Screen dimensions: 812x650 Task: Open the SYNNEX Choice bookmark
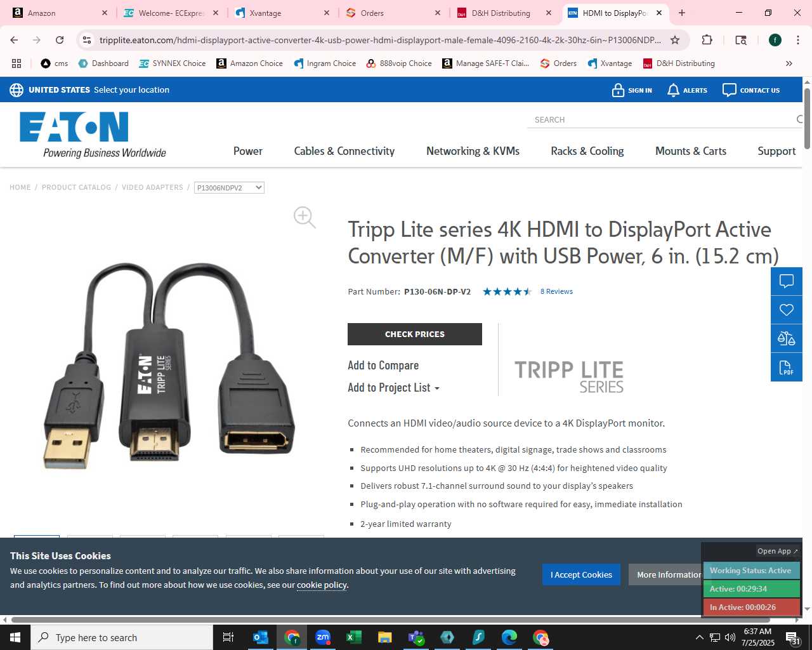click(173, 63)
